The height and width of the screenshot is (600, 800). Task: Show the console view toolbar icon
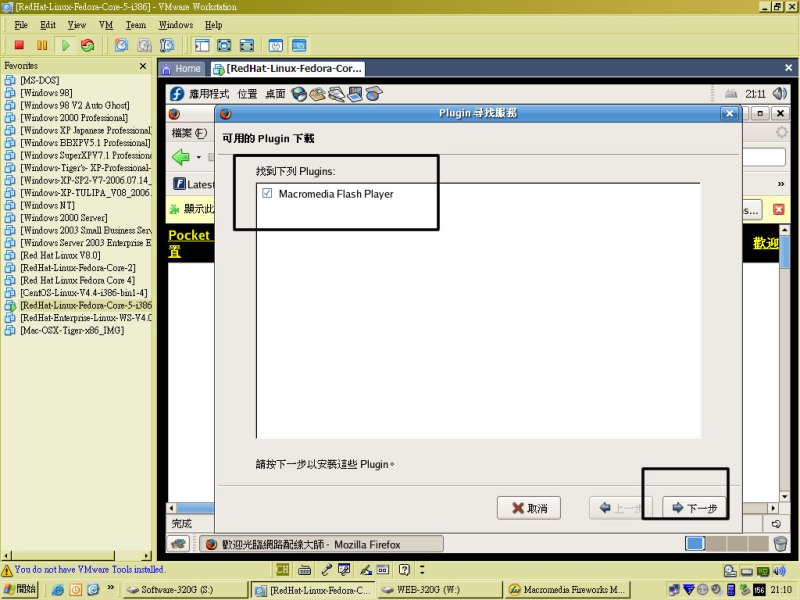(x=299, y=45)
